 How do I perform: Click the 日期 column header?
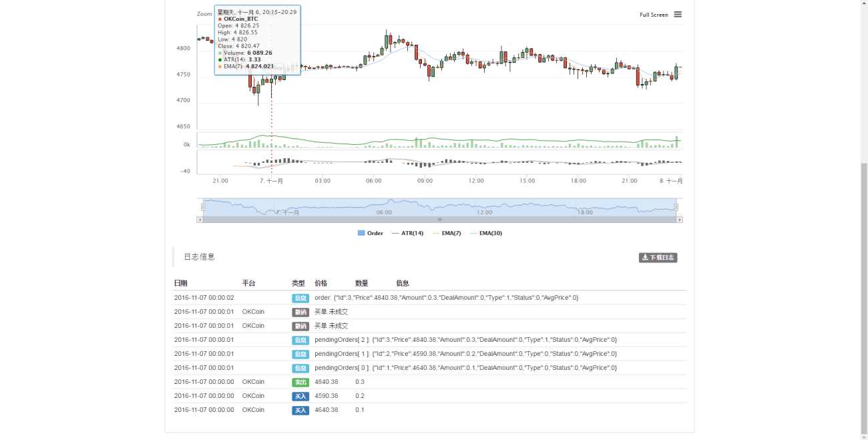pos(181,283)
